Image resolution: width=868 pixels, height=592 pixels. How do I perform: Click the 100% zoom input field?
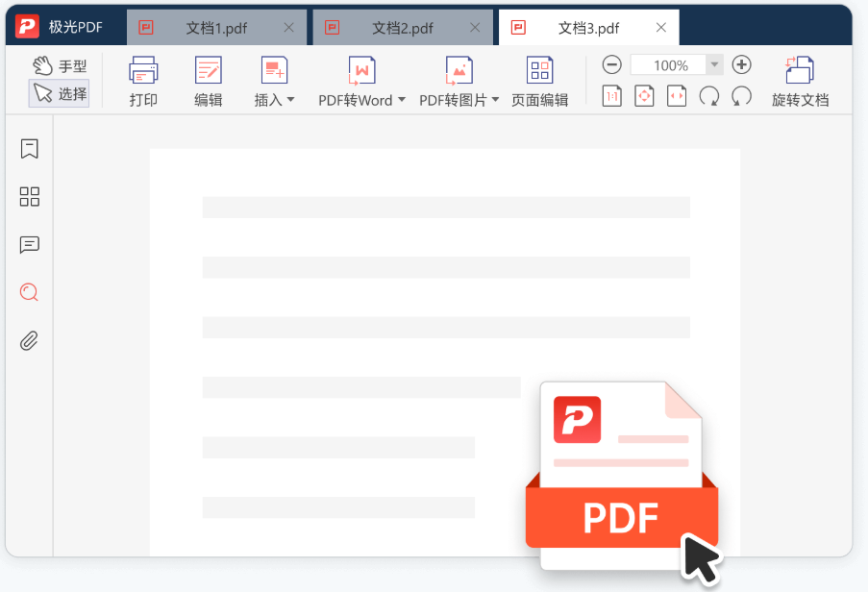click(x=668, y=64)
